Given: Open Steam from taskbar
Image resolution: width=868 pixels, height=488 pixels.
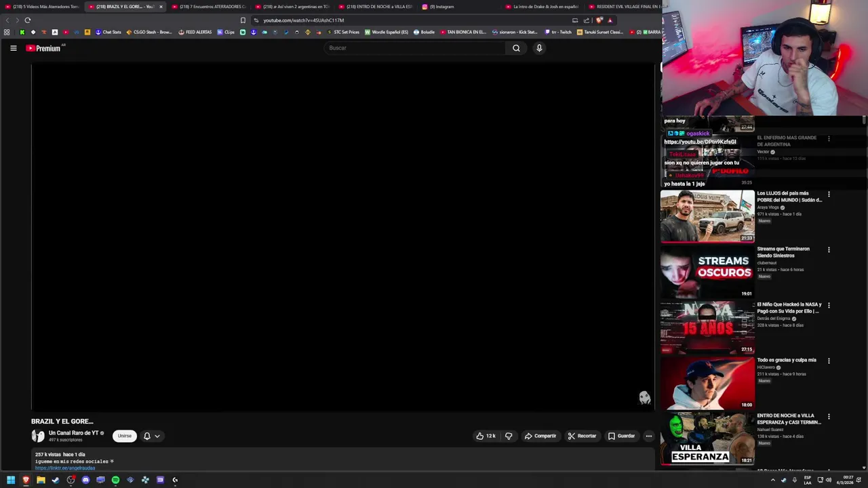Looking at the screenshot, I should [x=56, y=480].
